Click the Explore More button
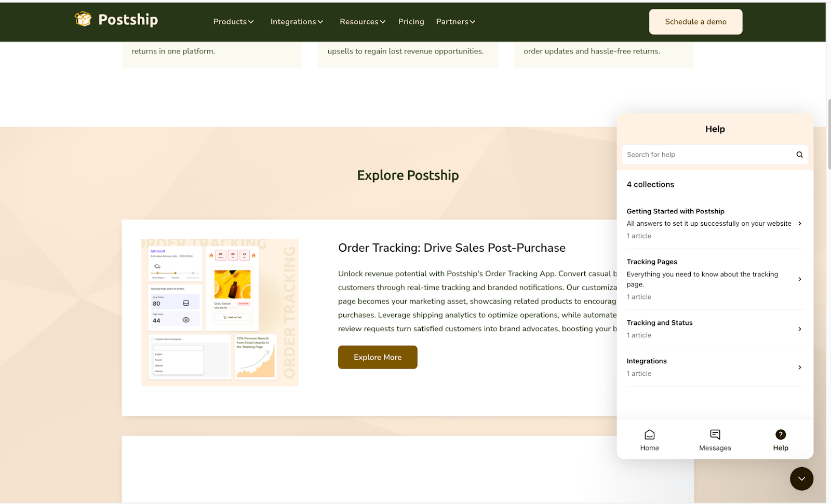 [378, 357]
